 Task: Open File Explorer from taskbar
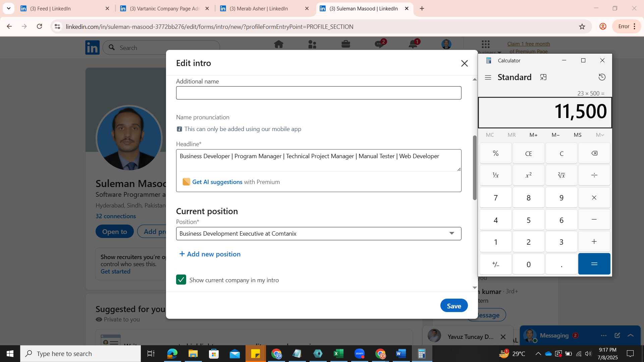[x=193, y=354]
